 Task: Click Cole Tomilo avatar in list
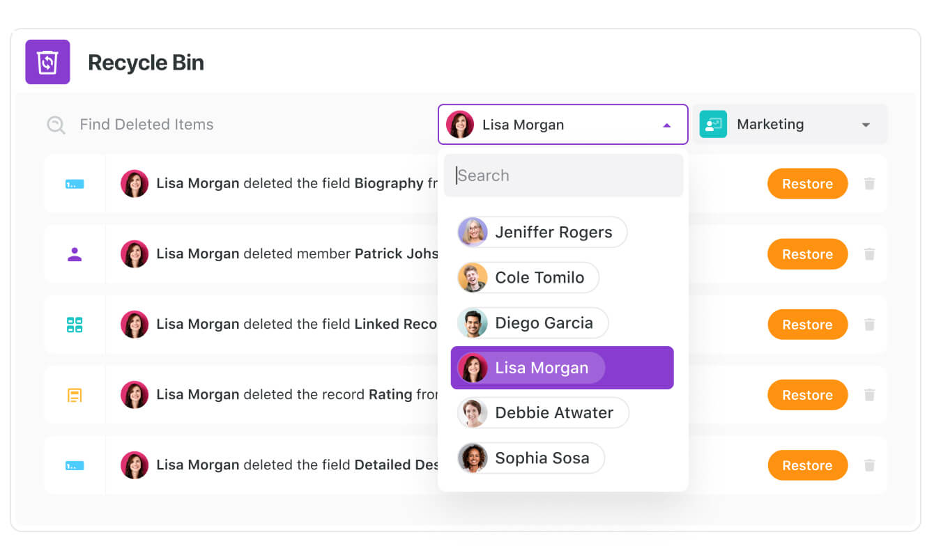(473, 277)
